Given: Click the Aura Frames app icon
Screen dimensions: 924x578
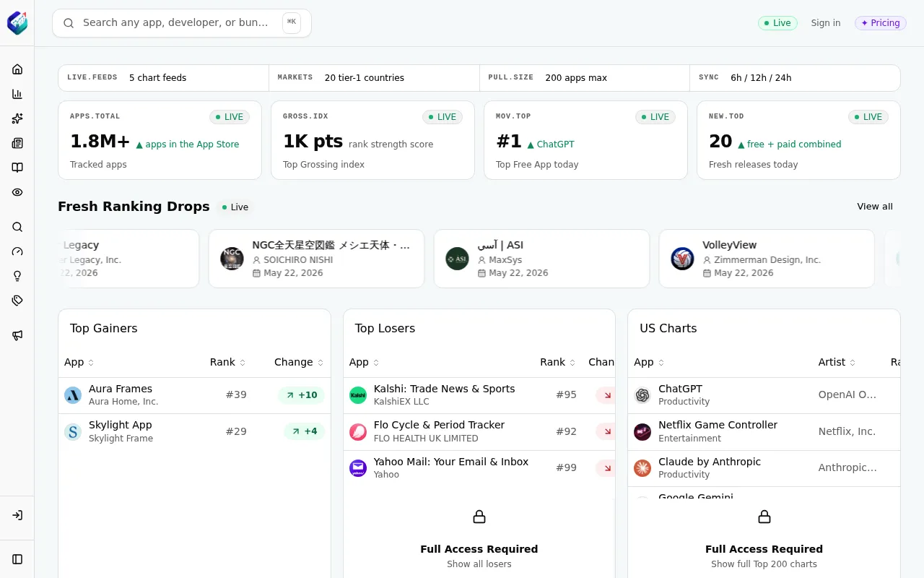Looking at the screenshot, I should point(73,395).
